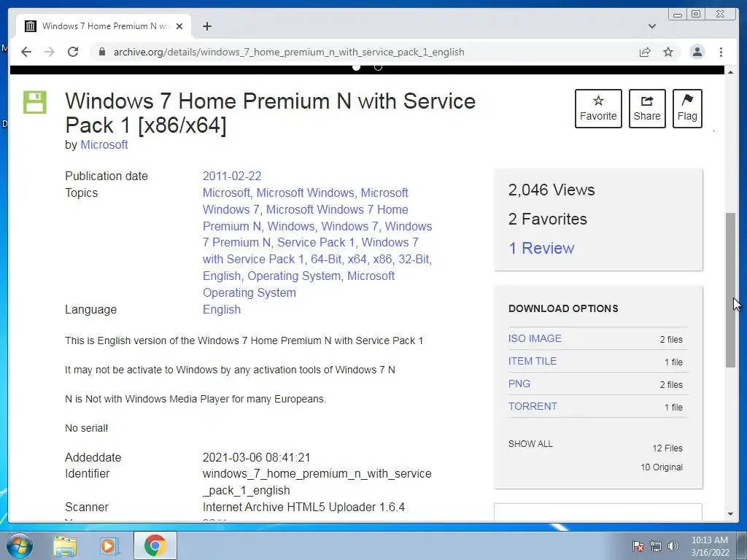
Task: Open ITEM TILE download option
Action: tap(532, 361)
